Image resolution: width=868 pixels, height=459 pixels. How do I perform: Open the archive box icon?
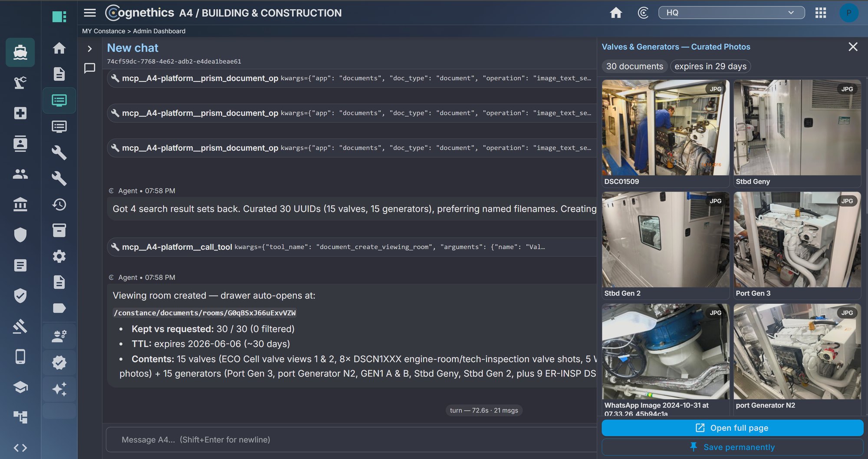[59, 231]
